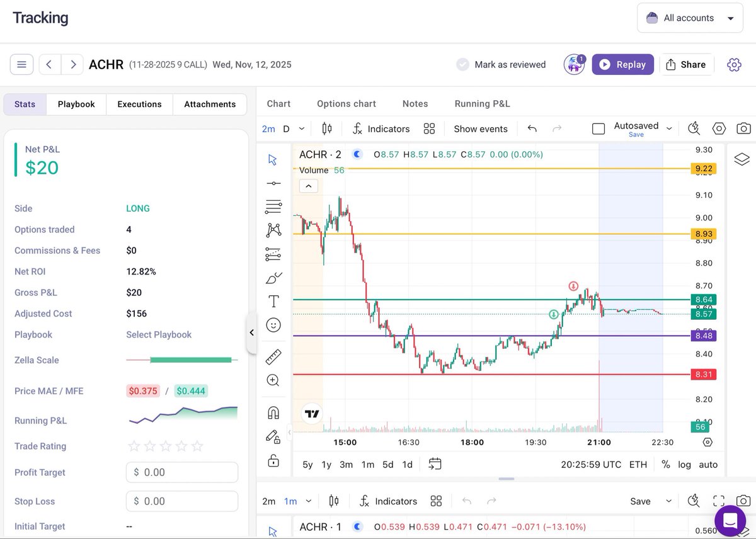The image size is (756, 539).
Task: Select the ruler measure tool
Action: (273, 357)
